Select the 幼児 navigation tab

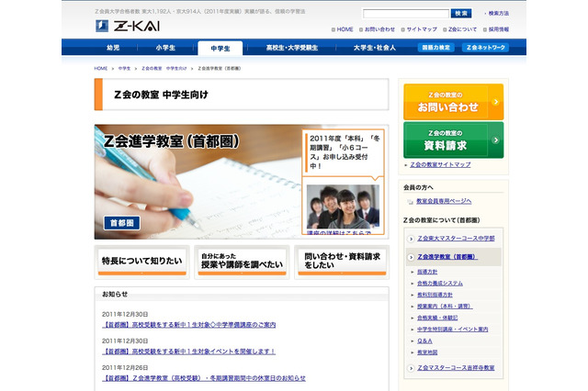[113, 48]
